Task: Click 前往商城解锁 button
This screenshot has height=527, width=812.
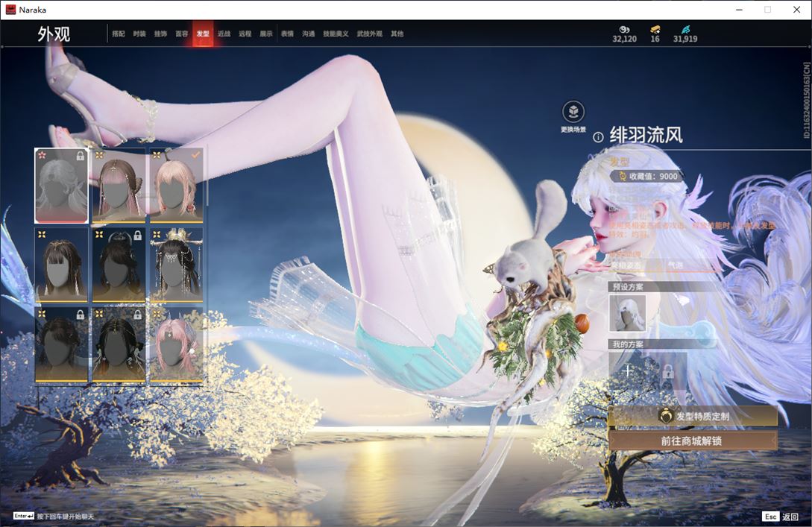Action: click(x=693, y=441)
